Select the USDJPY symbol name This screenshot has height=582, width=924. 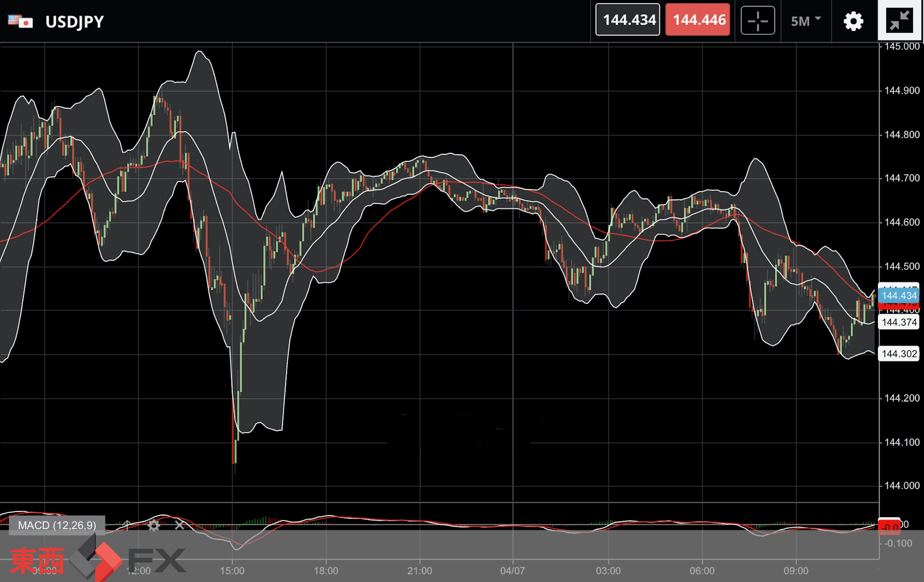[x=75, y=22]
